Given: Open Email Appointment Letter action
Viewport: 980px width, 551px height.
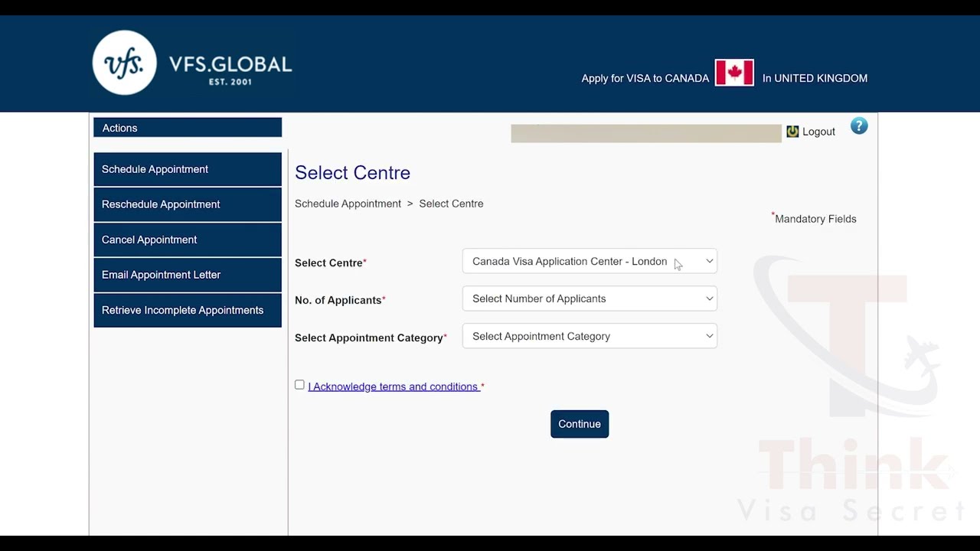Looking at the screenshot, I should click(188, 275).
